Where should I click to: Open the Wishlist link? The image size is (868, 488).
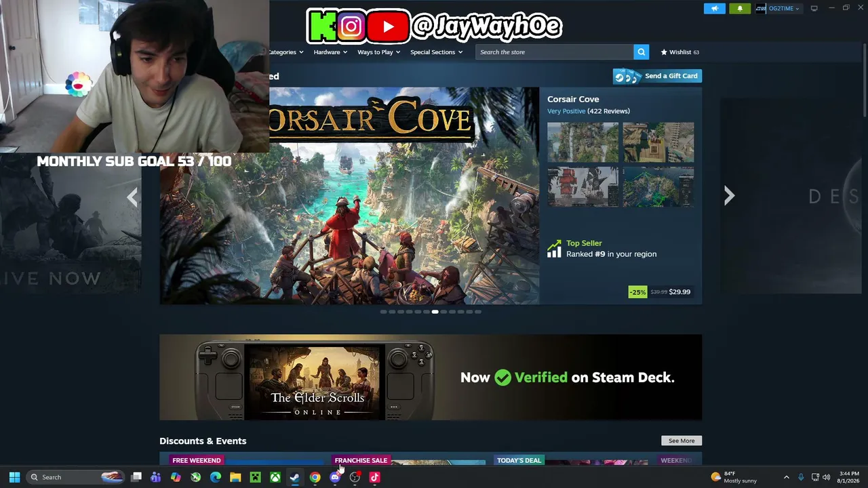[679, 52]
